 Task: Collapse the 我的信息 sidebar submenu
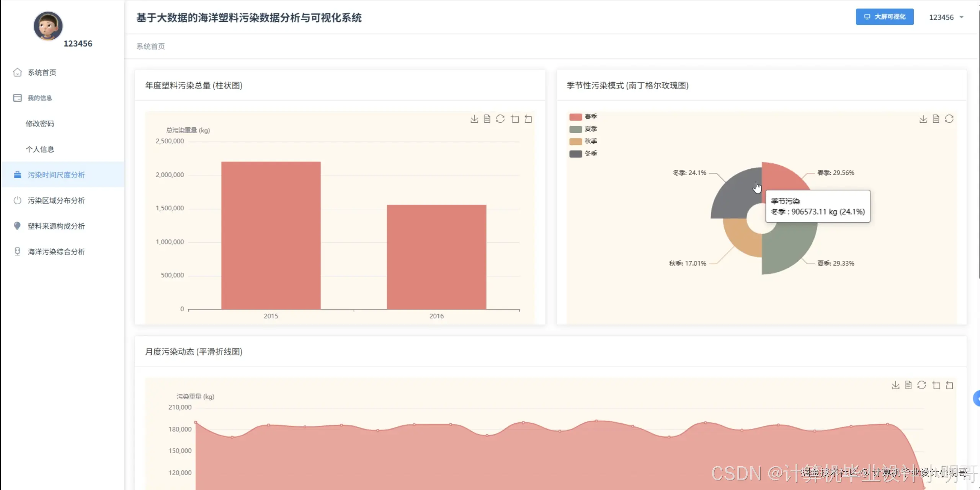(40, 98)
